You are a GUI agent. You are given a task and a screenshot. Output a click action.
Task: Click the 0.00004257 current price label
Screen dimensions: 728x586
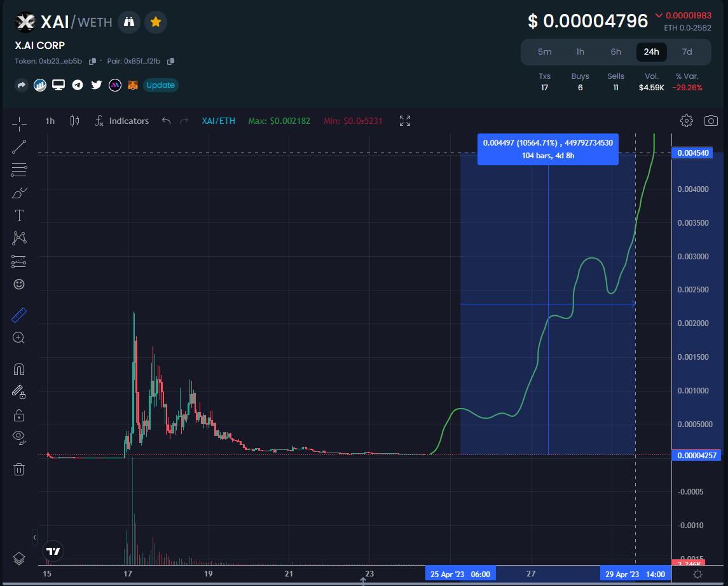(696, 456)
